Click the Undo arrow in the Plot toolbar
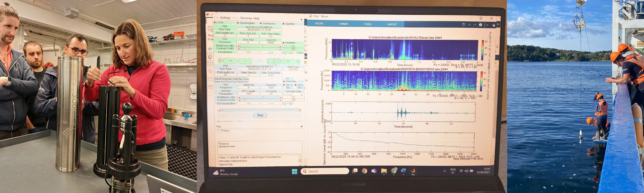The image size is (644, 193). tap(469, 25)
